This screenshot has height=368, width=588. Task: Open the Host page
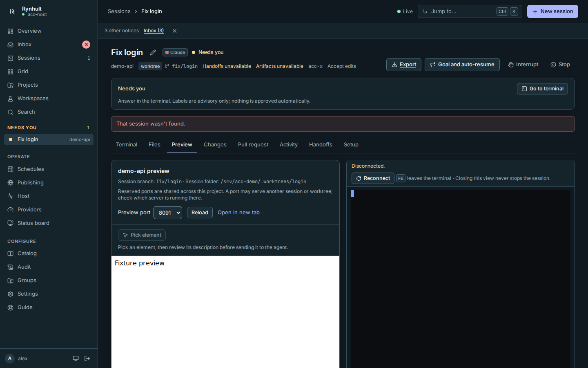click(49, 196)
